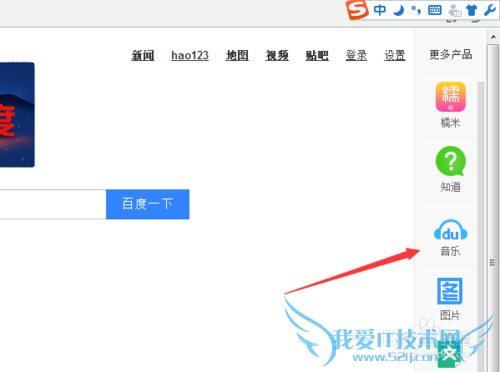
Task: Open the 视频 link
Action: pyautogui.click(x=277, y=55)
